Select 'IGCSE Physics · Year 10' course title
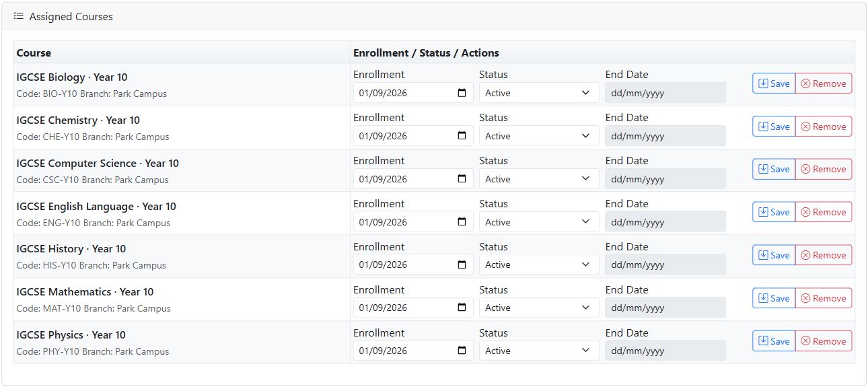Image resolution: width=868 pixels, height=389 pixels. [71, 335]
